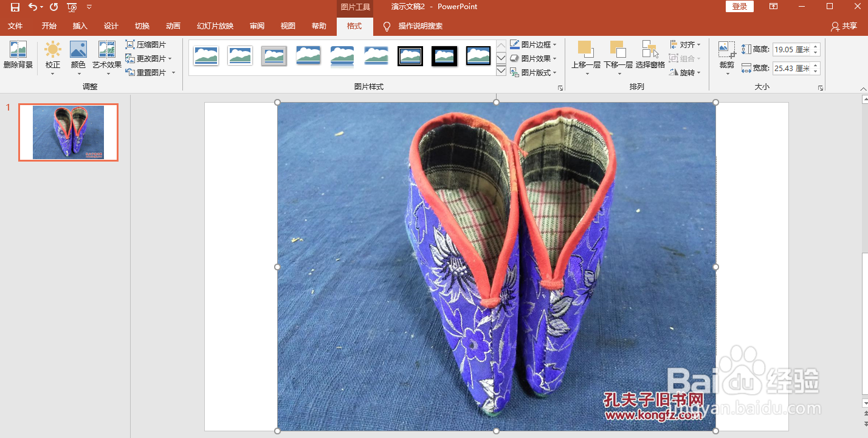Click the Share (共享) button
Viewport: 868px width, 438px height.
(x=844, y=26)
